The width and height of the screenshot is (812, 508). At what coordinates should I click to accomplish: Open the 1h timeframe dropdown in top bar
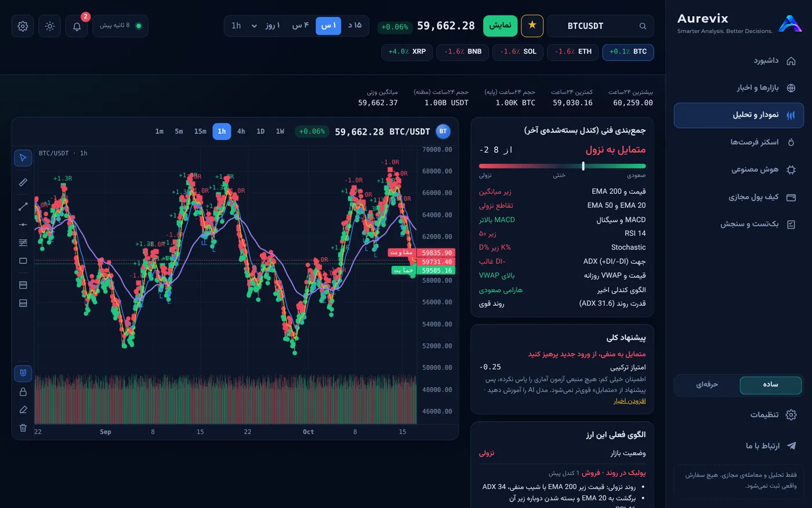click(x=244, y=26)
